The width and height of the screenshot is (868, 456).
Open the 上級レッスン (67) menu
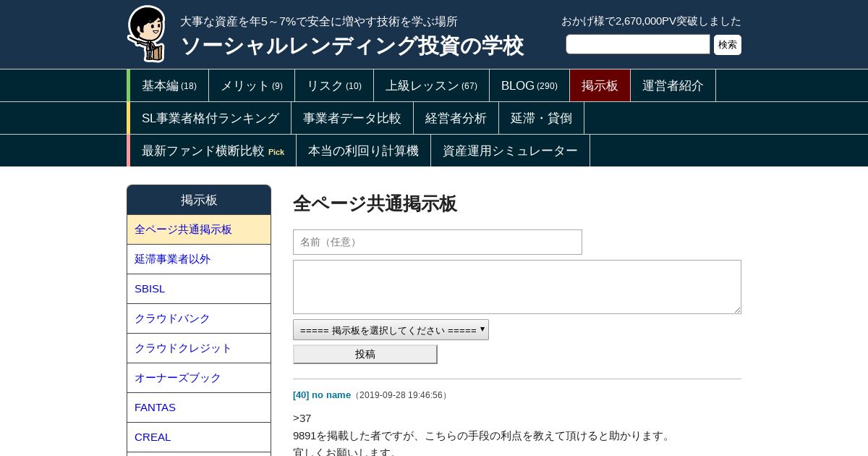click(431, 85)
